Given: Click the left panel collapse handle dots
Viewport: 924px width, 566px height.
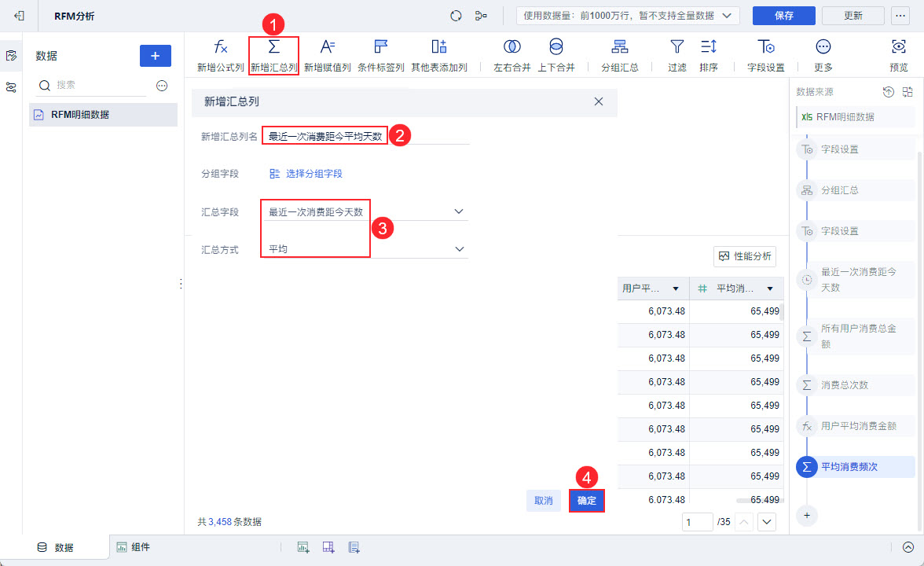Looking at the screenshot, I should tap(181, 285).
